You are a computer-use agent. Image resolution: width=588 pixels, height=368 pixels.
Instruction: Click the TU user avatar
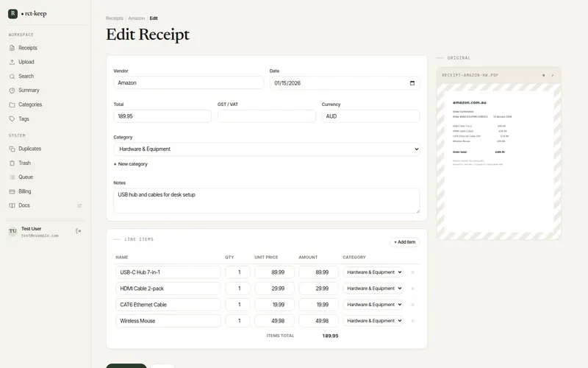12,231
